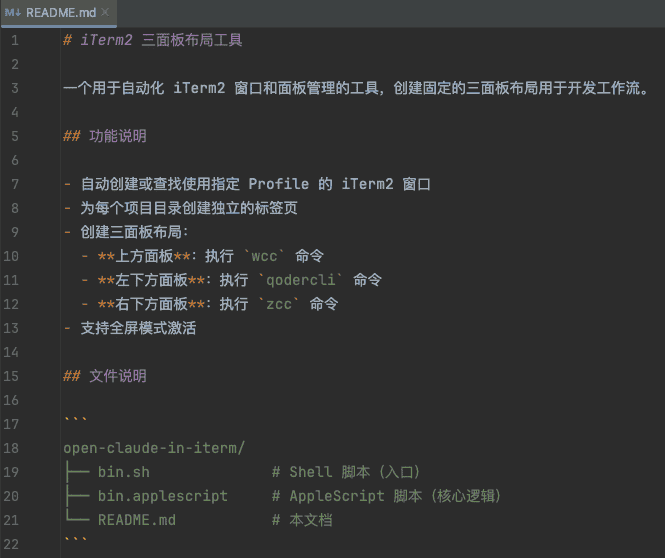
Task: Click the word 'Profile' on line 7
Action: click(x=279, y=185)
